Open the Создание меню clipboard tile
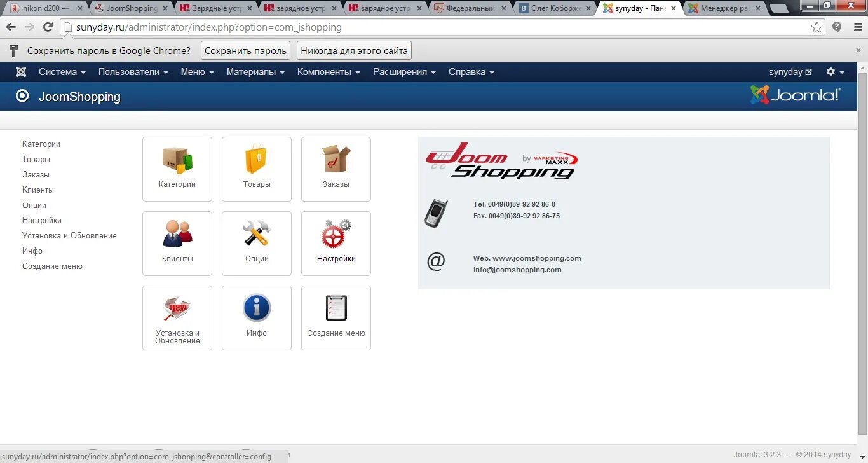This screenshot has height=463, width=868. click(x=336, y=318)
